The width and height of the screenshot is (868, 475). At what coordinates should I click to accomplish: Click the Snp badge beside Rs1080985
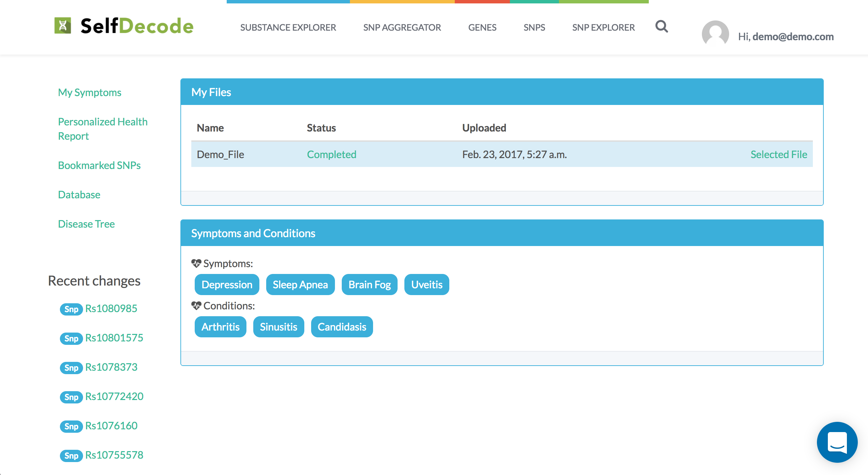[71, 309]
